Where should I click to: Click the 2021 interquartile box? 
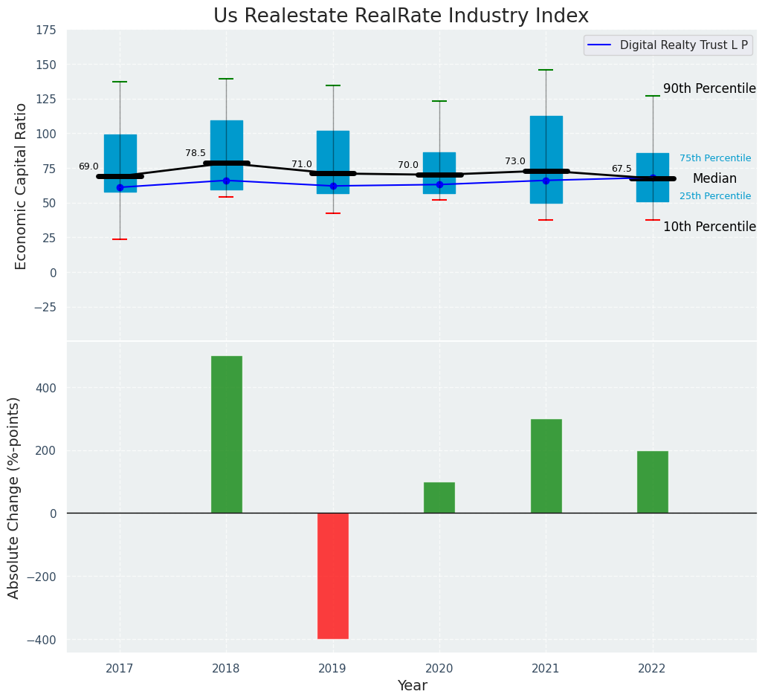[546, 160]
